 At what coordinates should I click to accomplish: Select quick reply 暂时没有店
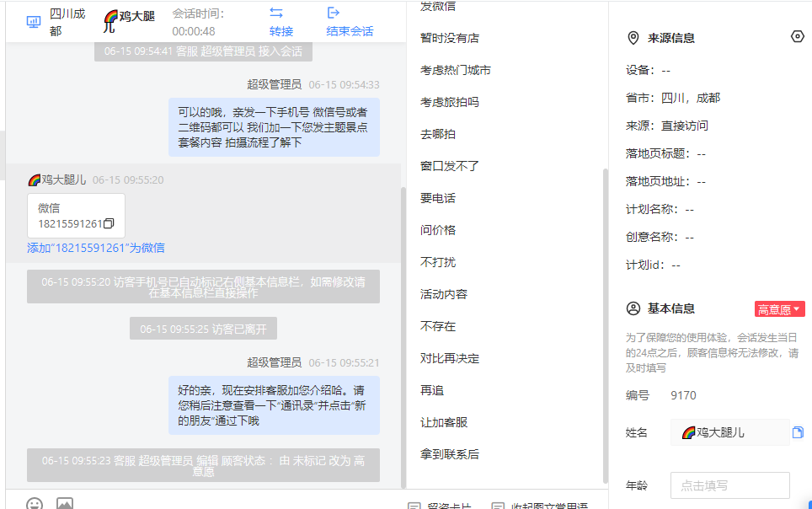coord(450,38)
